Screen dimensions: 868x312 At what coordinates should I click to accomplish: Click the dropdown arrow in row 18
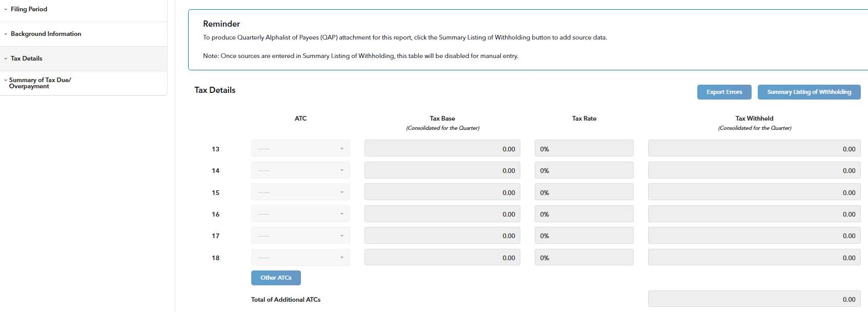coord(342,258)
